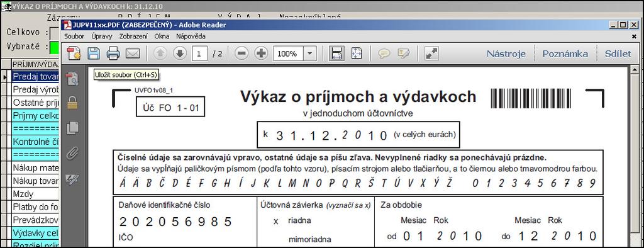The image size is (644, 248).
Task: Open security lock sidebar panel
Action: point(72,103)
